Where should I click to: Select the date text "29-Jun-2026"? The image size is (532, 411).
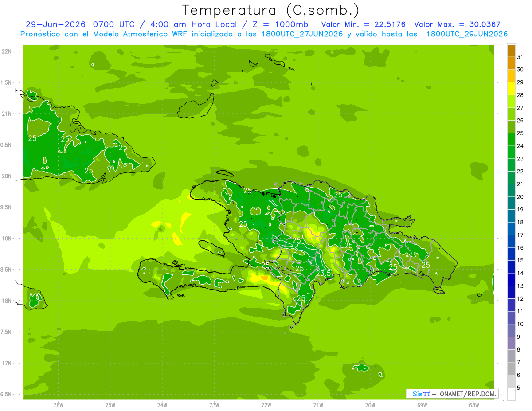pyautogui.click(x=56, y=24)
